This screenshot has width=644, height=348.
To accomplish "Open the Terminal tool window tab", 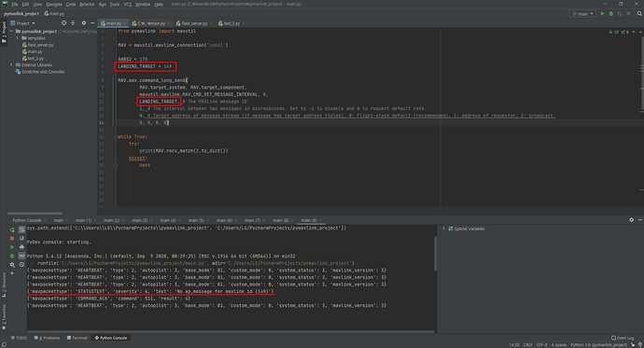I will click(x=77, y=338).
